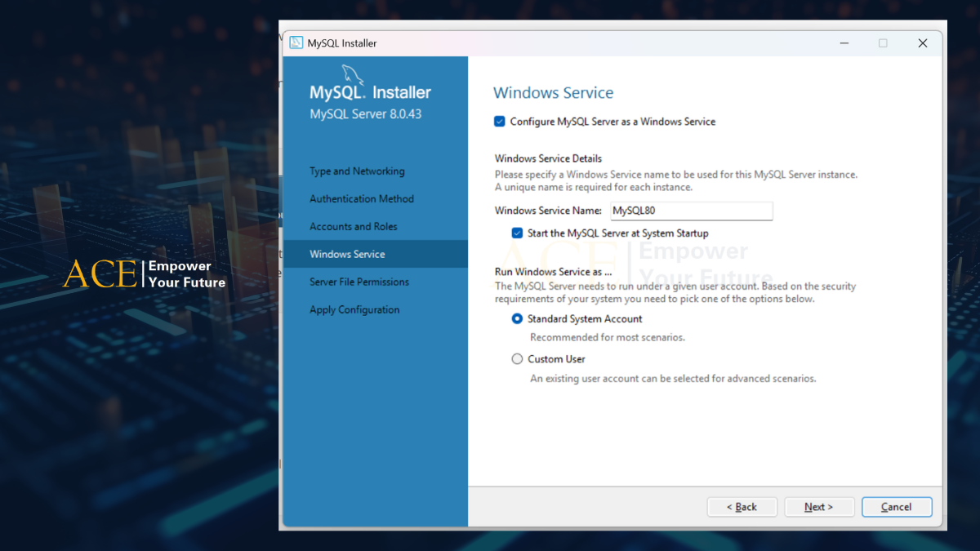Minimize the MySQL Installer window
The image size is (980, 551).
pos(843,43)
